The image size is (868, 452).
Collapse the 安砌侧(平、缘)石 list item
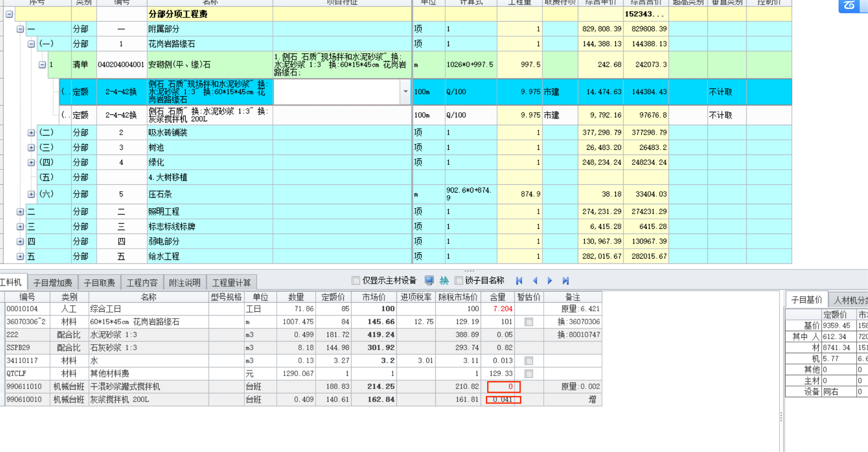coord(42,65)
